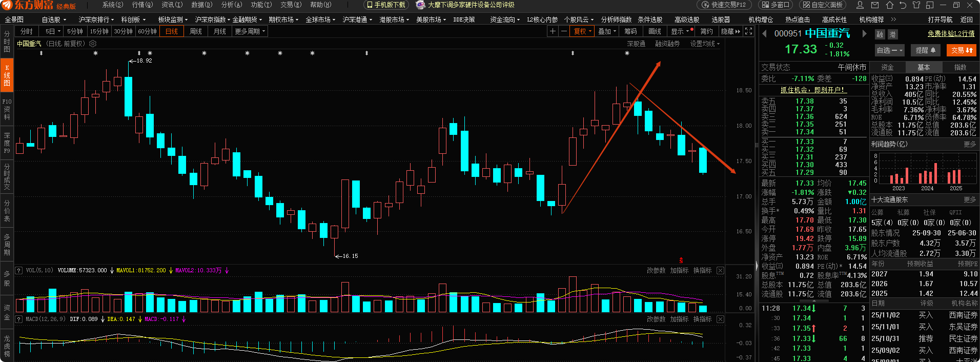Image resolution: width=980 pixels, height=362 pixels.
Task: Click the 抓住机会，即刻开户 link
Action: [812, 90]
